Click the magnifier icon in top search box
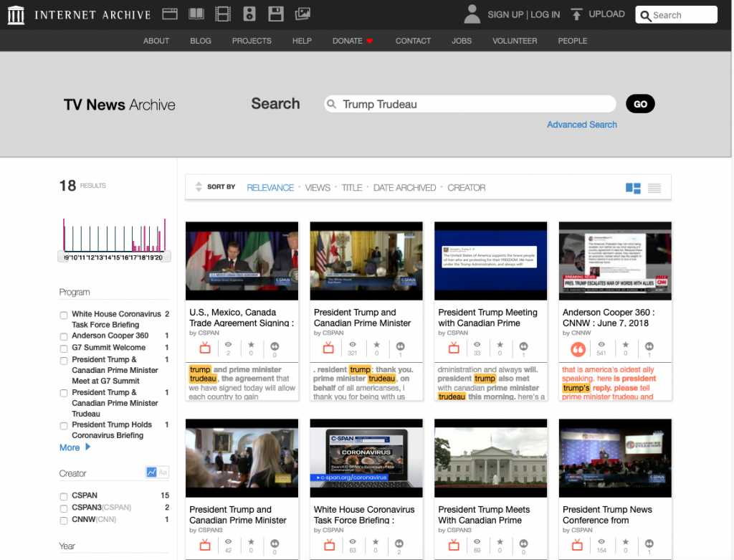Image resolution: width=734 pixels, height=560 pixels. coord(646,16)
